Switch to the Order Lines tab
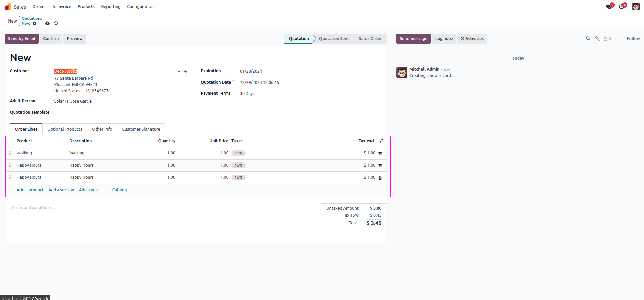 tap(26, 129)
